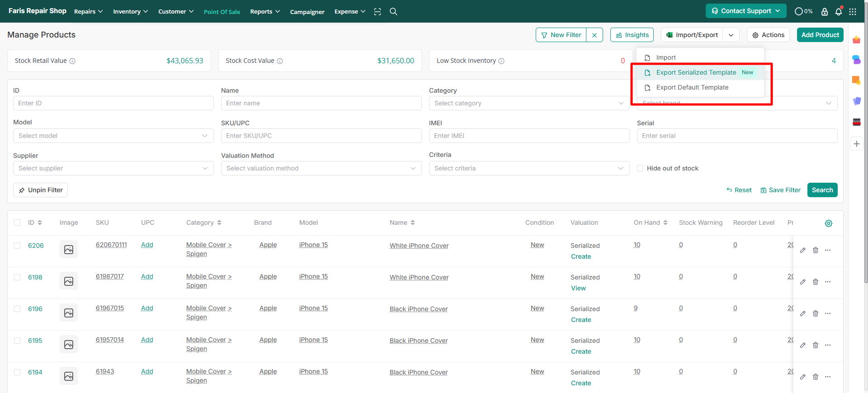Edit product 6194 with pencil icon

803,377
